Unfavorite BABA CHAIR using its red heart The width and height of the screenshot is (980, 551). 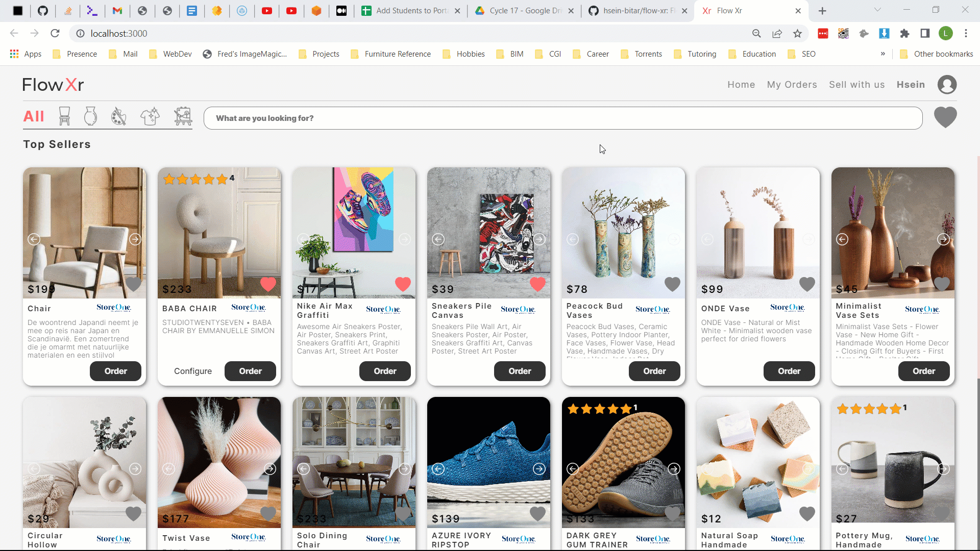click(268, 284)
